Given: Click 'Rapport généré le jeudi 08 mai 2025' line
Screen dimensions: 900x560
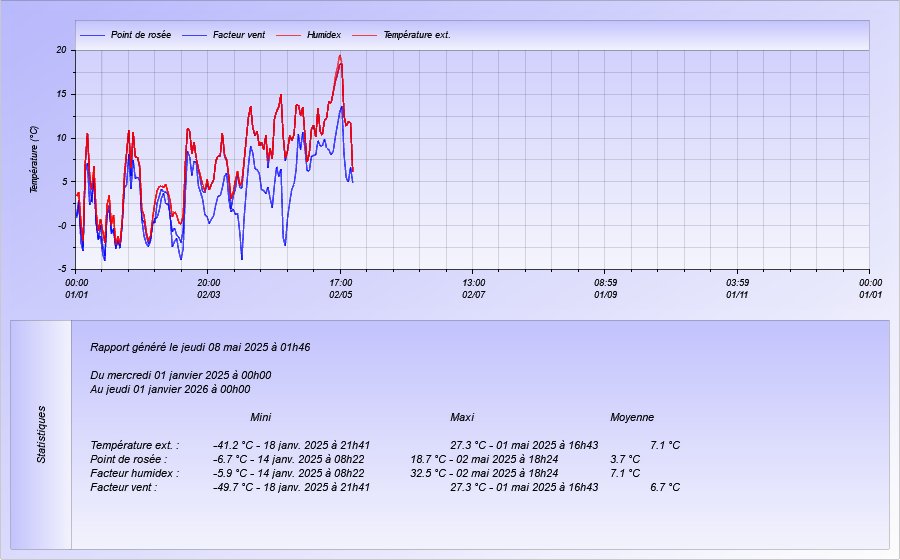Looking at the screenshot, I should [200, 347].
